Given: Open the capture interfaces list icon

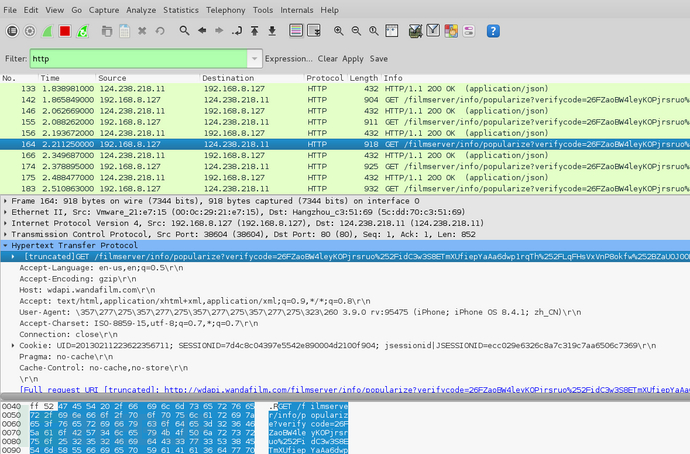Looking at the screenshot, I should tap(12, 31).
